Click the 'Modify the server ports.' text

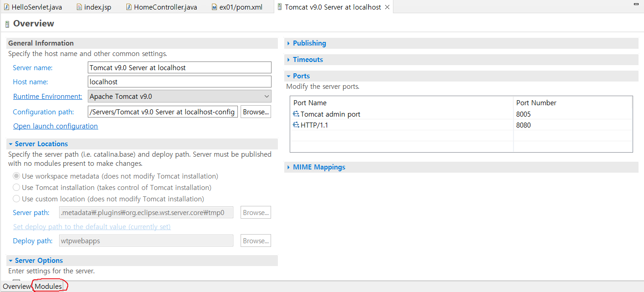tap(322, 87)
